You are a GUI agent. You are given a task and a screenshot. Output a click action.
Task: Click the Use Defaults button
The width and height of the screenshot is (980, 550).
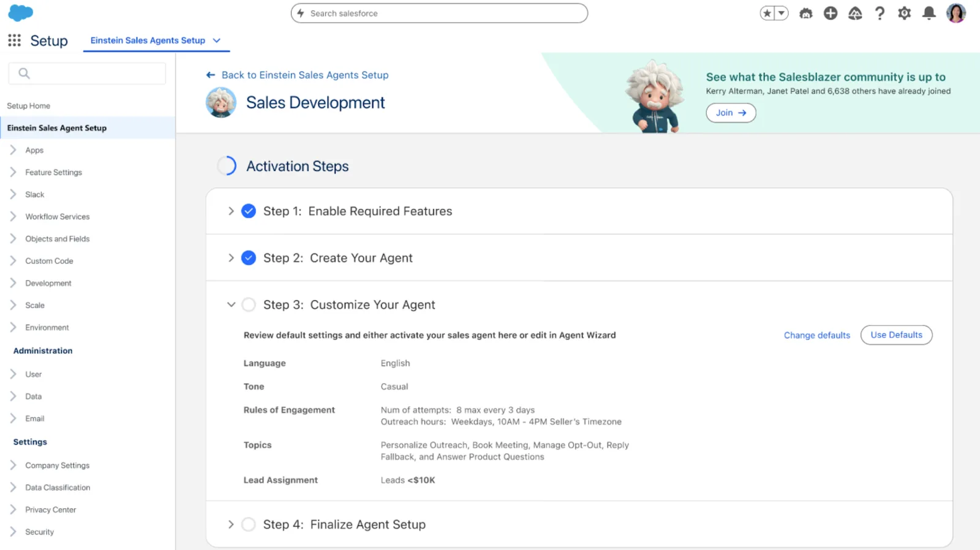coord(896,335)
